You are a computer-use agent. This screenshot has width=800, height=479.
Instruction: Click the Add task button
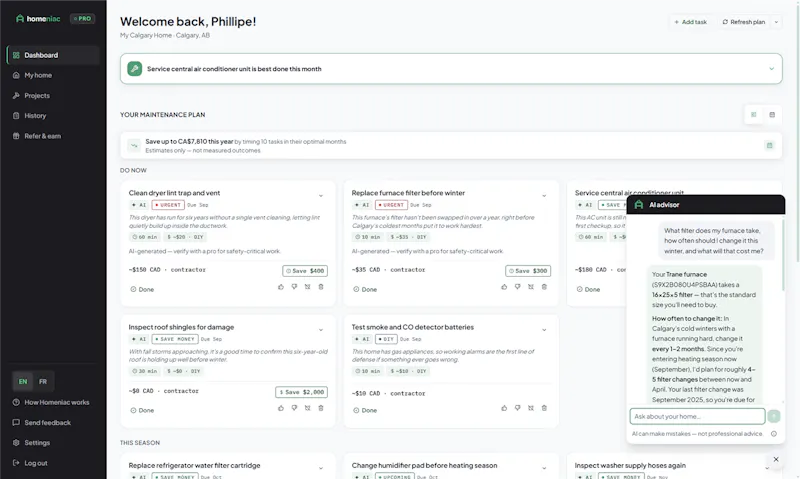[690, 22]
